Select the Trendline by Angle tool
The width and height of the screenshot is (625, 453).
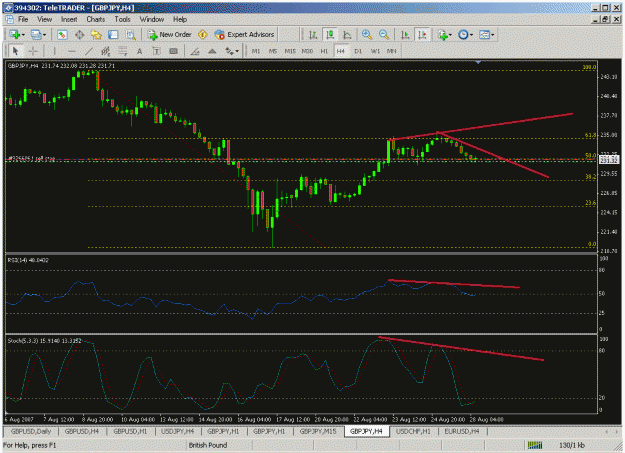195,51
